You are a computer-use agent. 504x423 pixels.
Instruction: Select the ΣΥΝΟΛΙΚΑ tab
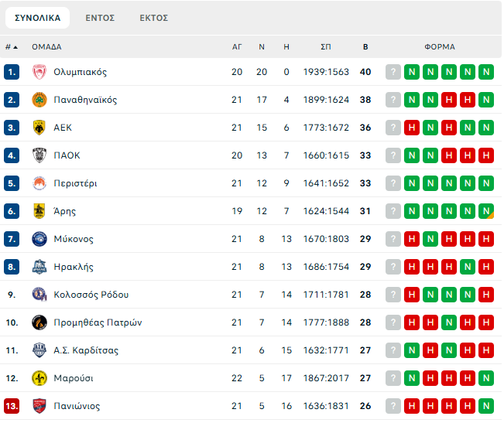(x=37, y=18)
